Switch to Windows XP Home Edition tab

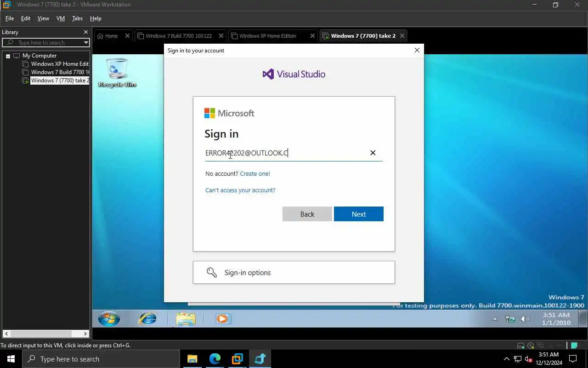(267, 36)
